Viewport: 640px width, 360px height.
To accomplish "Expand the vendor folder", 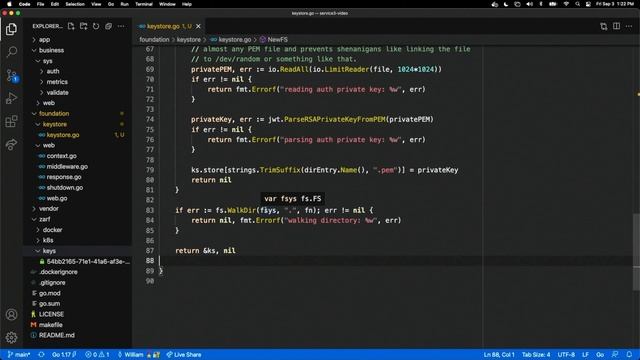I will (49, 209).
